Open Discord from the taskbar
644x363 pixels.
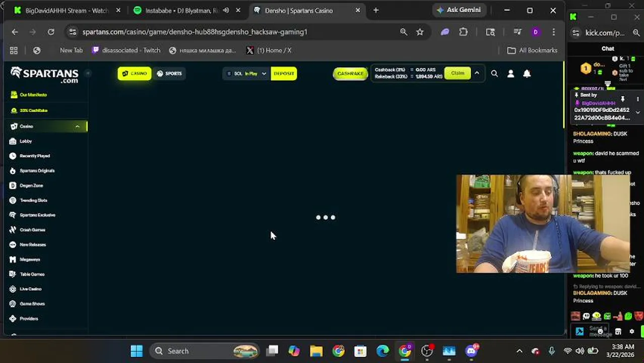[472, 351]
